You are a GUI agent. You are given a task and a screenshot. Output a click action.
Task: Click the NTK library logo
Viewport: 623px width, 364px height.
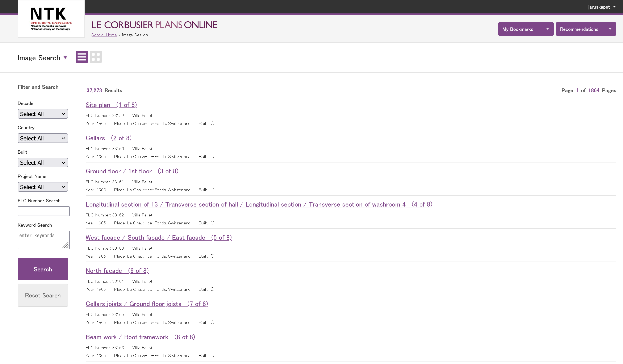[x=51, y=19]
